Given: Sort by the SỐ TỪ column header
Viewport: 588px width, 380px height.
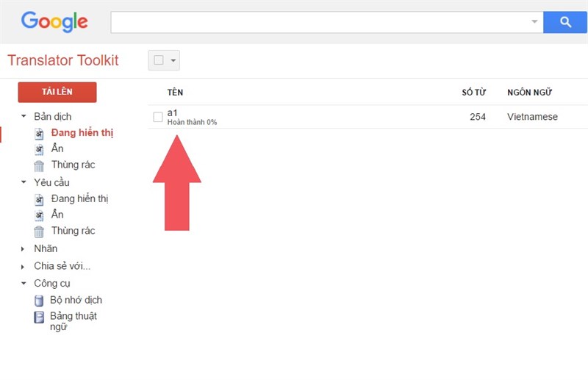Looking at the screenshot, I should (473, 93).
